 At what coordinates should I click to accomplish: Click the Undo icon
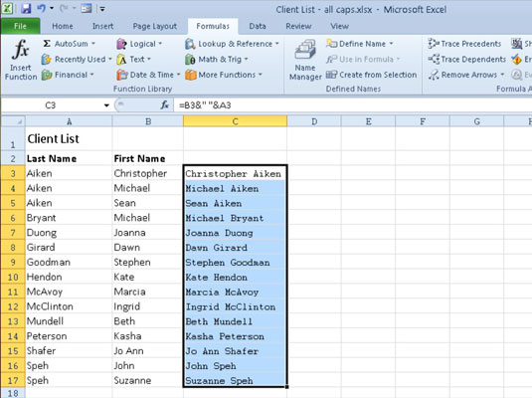click(x=42, y=8)
